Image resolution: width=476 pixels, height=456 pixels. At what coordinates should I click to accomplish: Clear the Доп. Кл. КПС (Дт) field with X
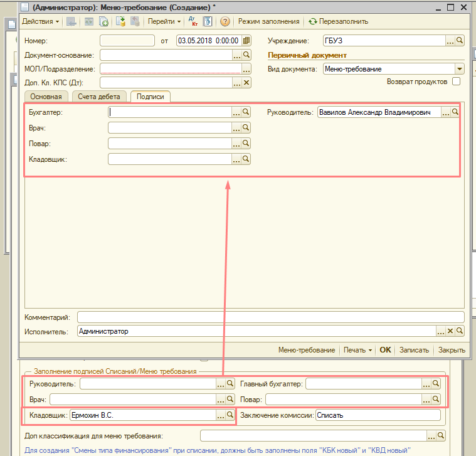click(x=246, y=82)
